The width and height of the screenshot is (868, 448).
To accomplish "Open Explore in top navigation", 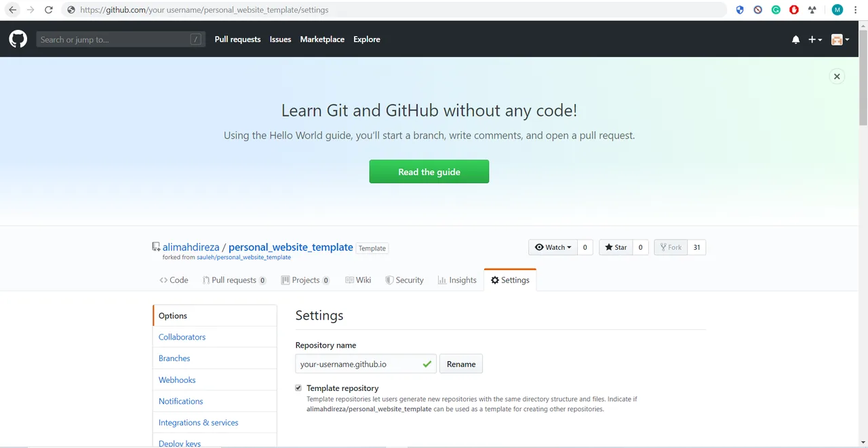I will pos(367,39).
